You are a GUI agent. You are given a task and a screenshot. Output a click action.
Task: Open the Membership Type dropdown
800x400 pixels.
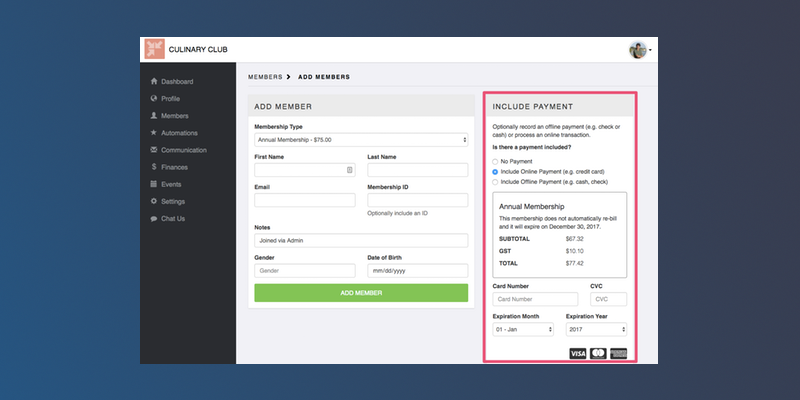pos(361,139)
